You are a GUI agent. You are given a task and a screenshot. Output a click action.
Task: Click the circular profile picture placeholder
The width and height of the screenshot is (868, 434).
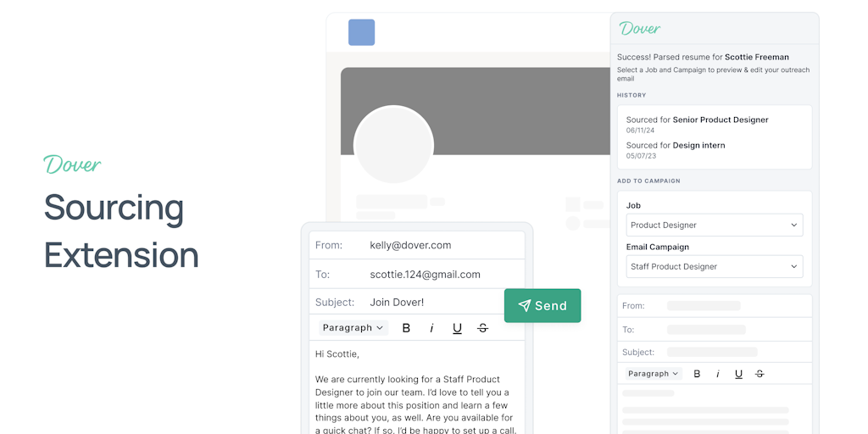[393, 144]
